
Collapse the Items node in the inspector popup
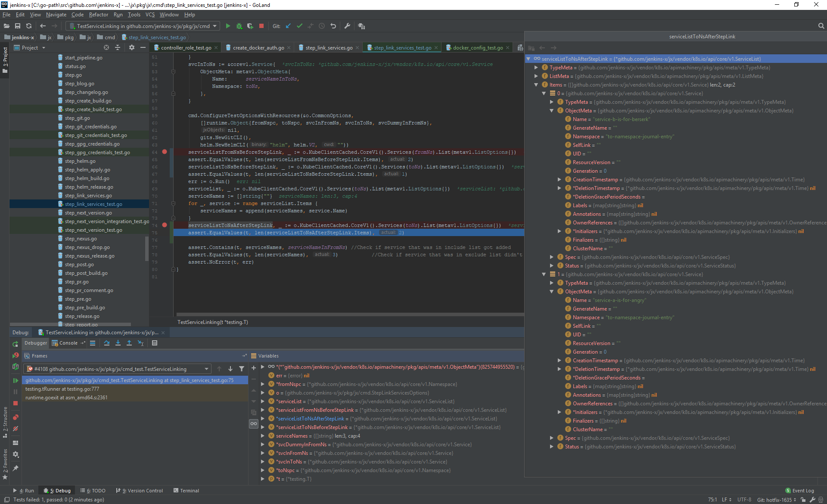pos(536,85)
